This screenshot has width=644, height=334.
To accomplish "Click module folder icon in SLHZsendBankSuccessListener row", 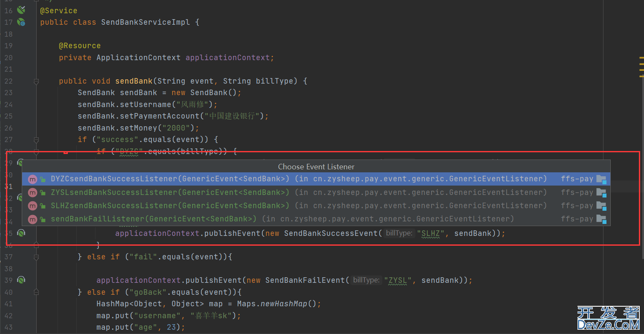I will [x=601, y=206].
